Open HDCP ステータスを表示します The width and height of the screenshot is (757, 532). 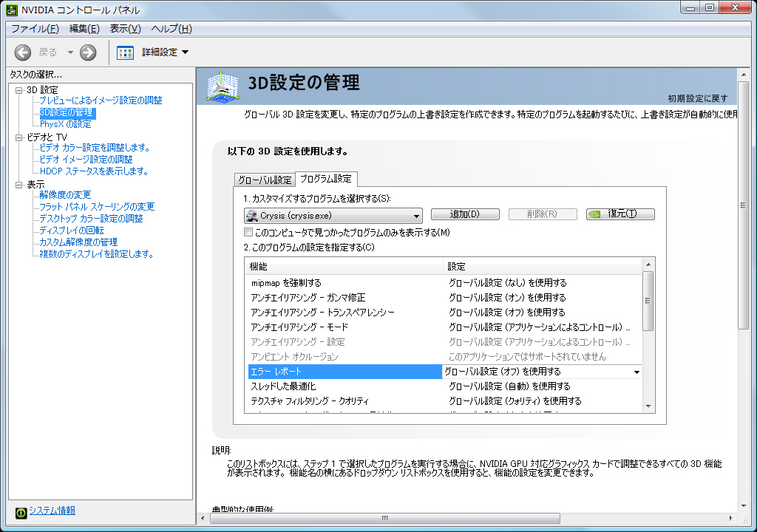click(94, 171)
